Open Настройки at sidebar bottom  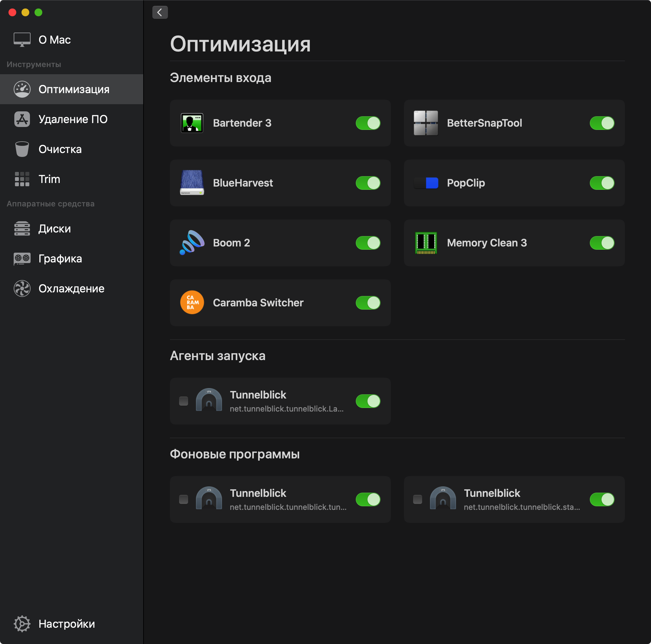pos(66,623)
